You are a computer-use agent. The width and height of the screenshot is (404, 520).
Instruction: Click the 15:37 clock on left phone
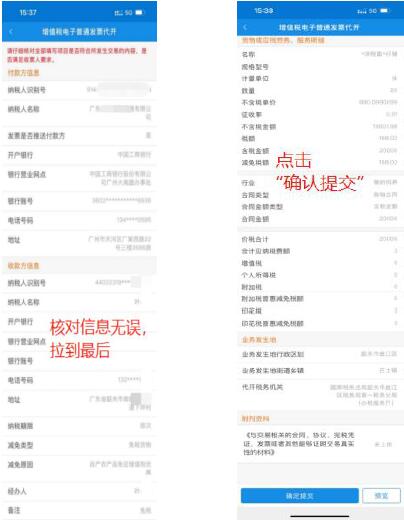28,13
